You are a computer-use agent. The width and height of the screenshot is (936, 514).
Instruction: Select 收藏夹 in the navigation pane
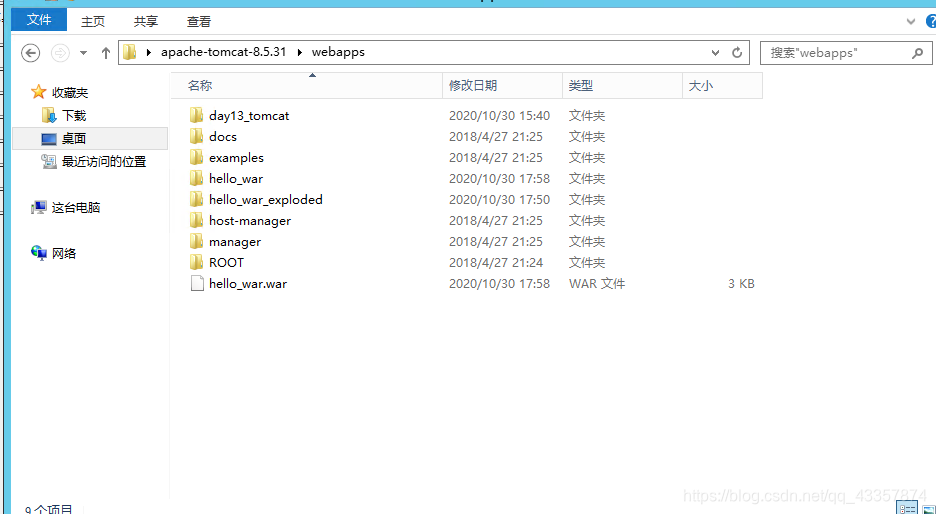70,93
